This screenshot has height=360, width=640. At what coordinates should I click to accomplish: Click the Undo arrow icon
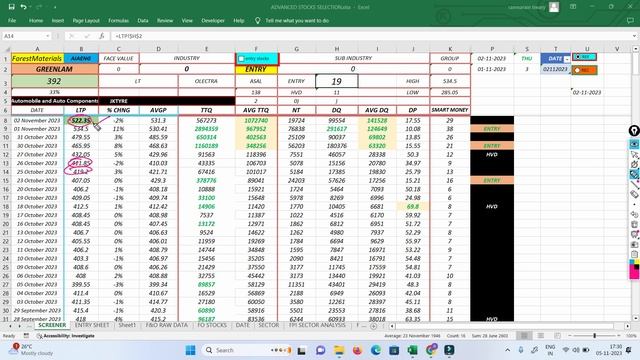click(x=24, y=7)
